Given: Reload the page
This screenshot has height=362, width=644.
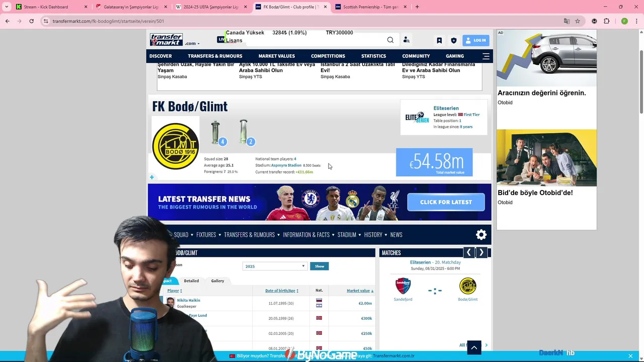Looking at the screenshot, I should click(x=32, y=21).
